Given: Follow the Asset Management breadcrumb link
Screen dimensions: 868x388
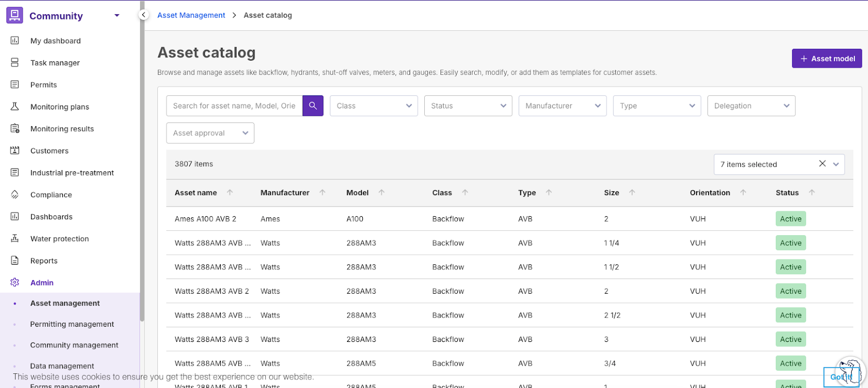Looking at the screenshot, I should click(x=191, y=15).
